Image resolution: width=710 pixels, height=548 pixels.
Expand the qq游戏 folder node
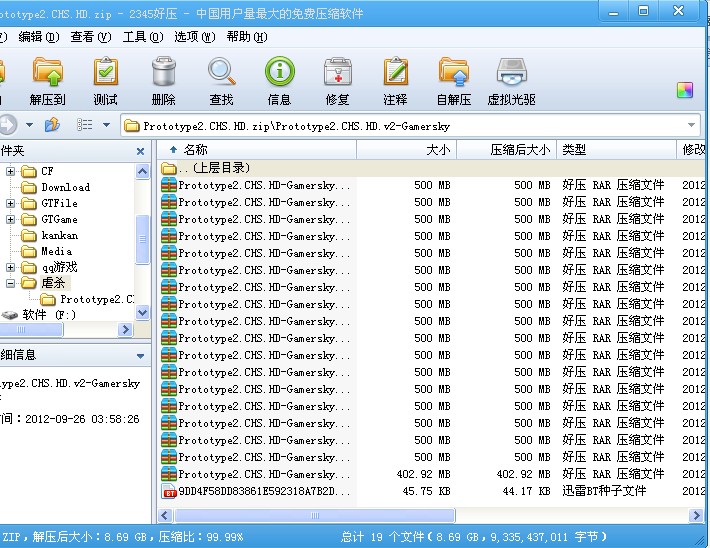pos(10,267)
